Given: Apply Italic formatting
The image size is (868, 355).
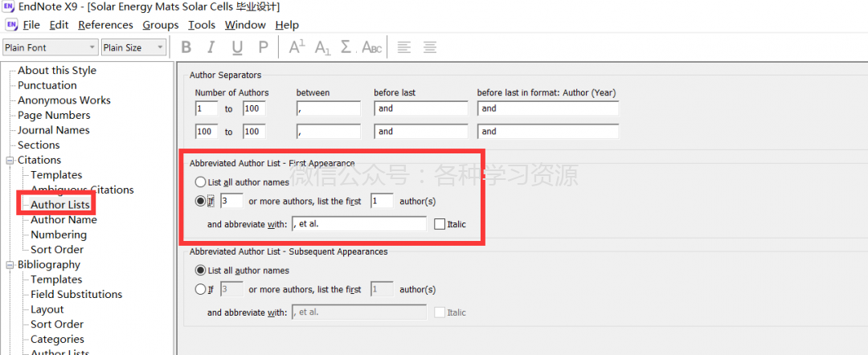Looking at the screenshot, I should click(211, 47).
